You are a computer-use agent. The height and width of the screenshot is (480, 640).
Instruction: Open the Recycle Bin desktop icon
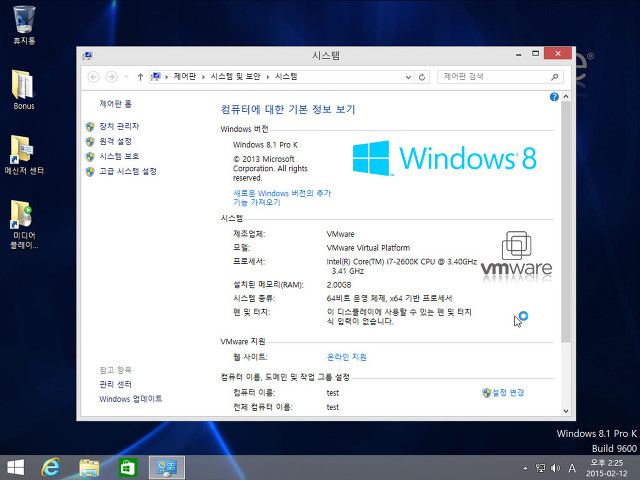(24, 24)
